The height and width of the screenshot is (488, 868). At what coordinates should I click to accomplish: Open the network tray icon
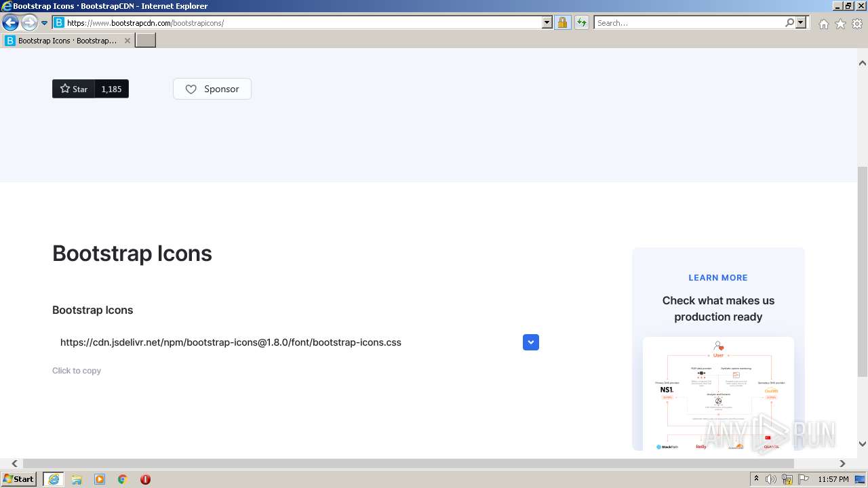[787, 479]
